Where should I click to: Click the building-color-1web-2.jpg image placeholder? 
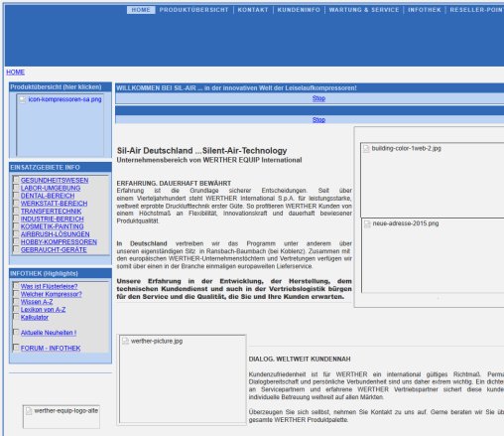coord(433,180)
